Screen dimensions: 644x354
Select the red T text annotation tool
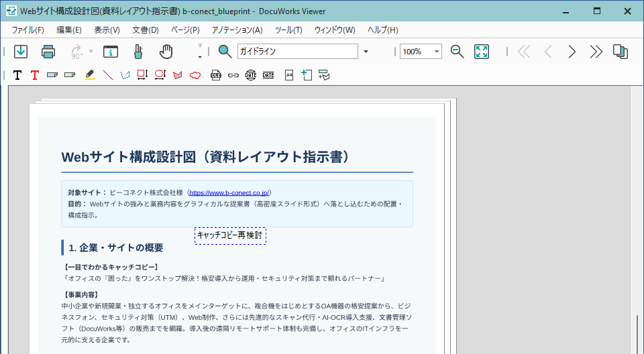point(35,74)
